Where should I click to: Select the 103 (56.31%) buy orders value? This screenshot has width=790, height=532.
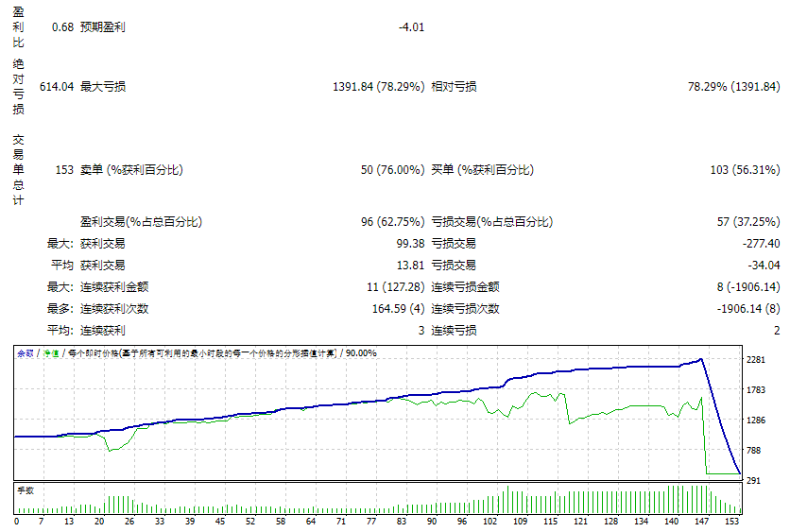point(744,170)
